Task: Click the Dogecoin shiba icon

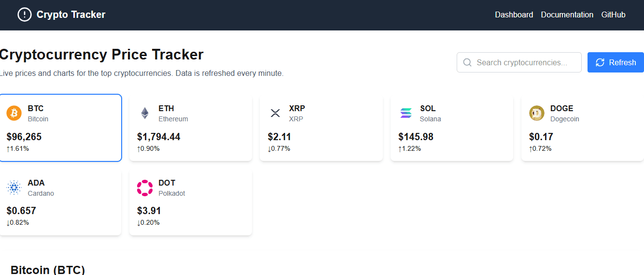Action: pyautogui.click(x=537, y=113)
